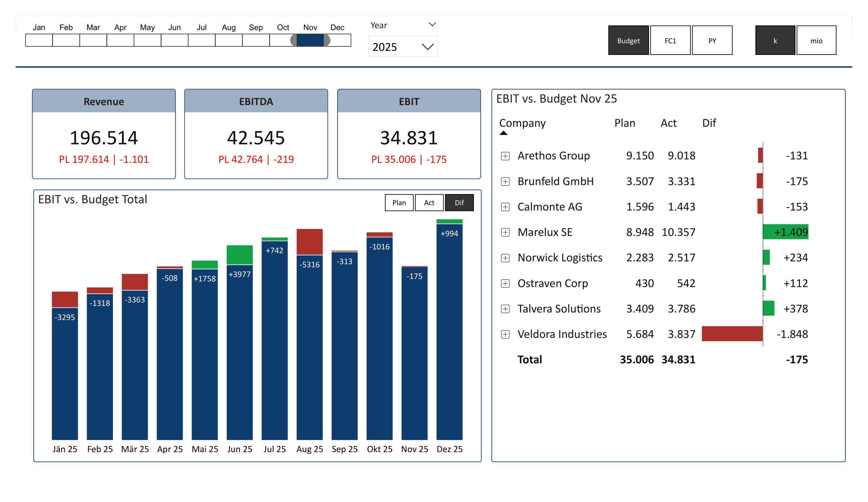Select the EBIT KPI card
Image resolution: width=868 pixels, height=502 pixels.
(409, 134)
